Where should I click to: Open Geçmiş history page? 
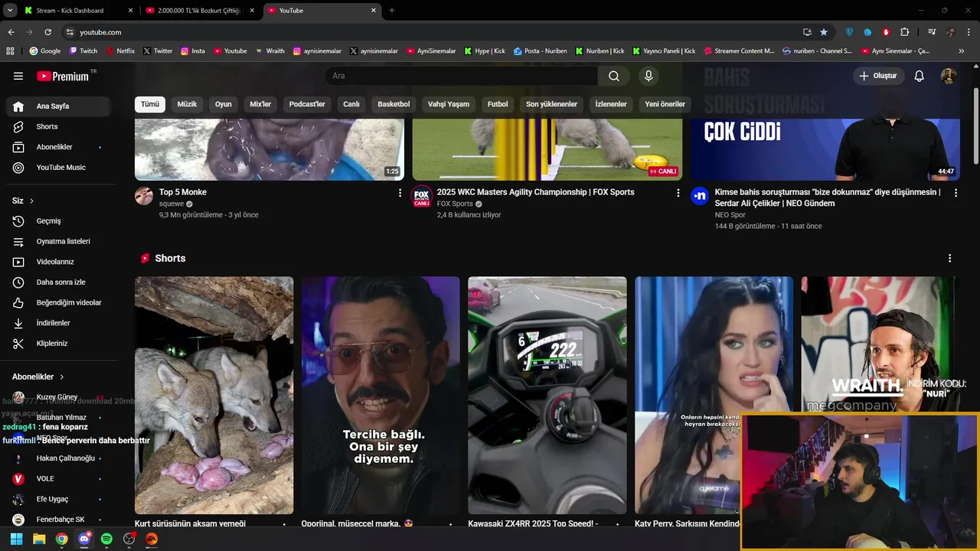58,221
